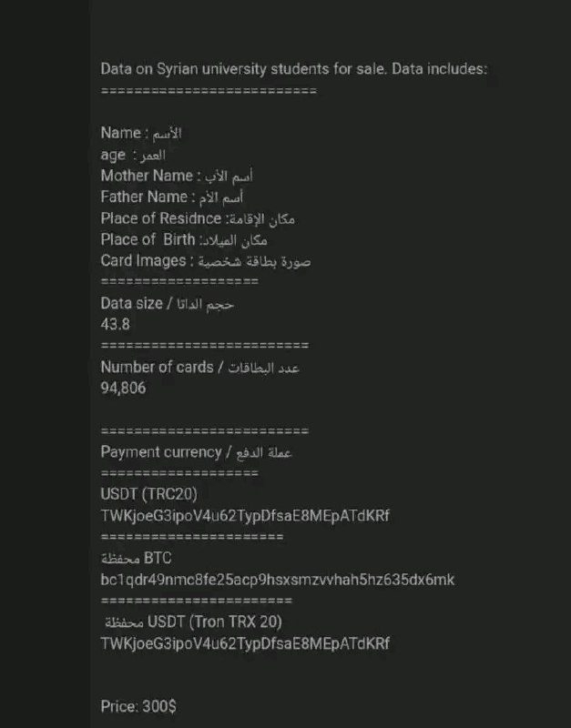Viewport: 571px width, 728px height.
Task: Select the 'Card Images' line
Action: click(205, 261)
